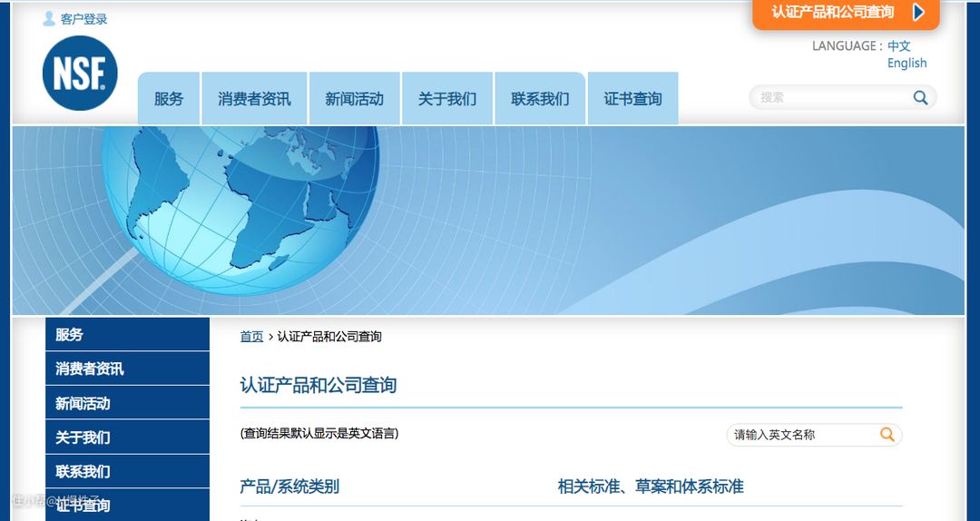Open 消费者资讯 in top navigation
Screen dimensions: 980x521
(254, 99)
